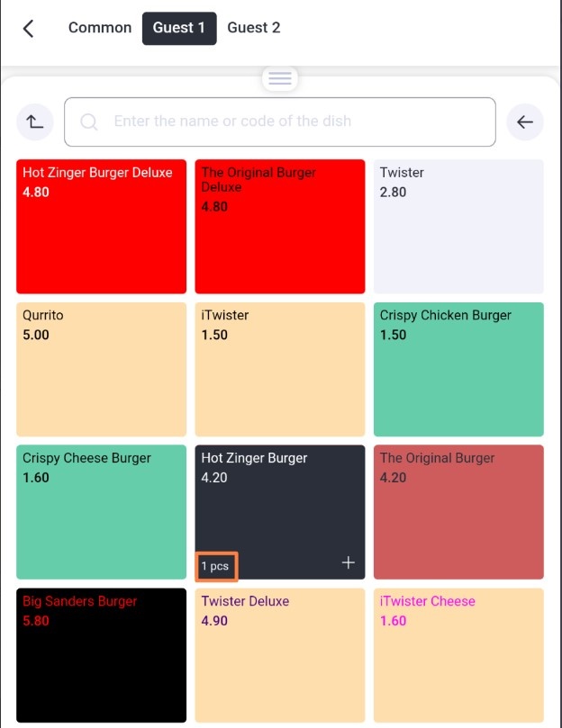Select the Guest 1 tab
The height and width of the screenshot is (728, 562).
coord(179,28)
